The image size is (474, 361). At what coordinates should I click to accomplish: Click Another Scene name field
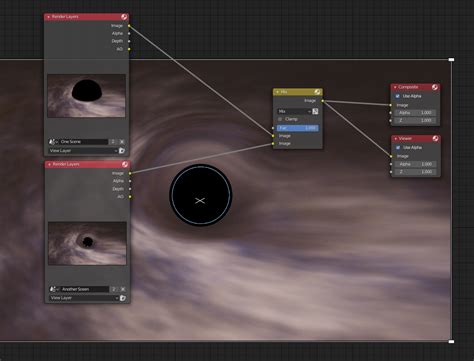point(85,289)
